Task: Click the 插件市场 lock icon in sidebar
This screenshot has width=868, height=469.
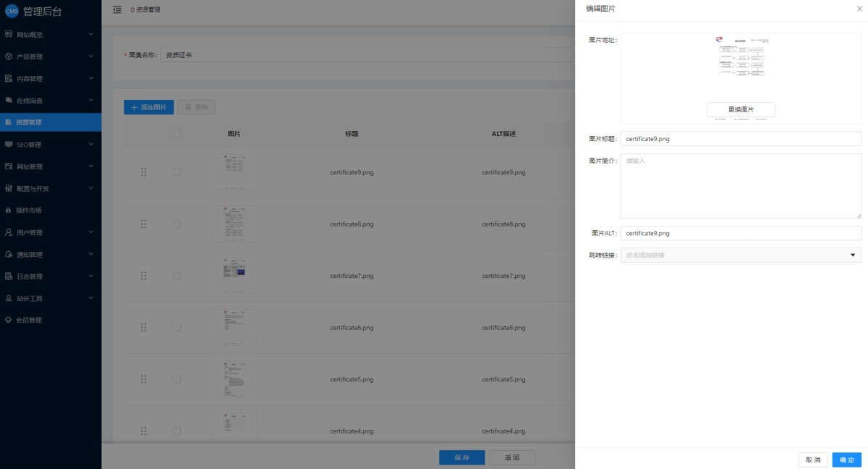Action: [9, 211]
